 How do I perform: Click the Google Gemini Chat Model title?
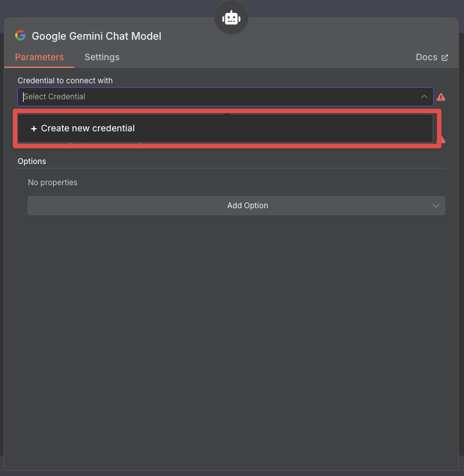(97, 36)
